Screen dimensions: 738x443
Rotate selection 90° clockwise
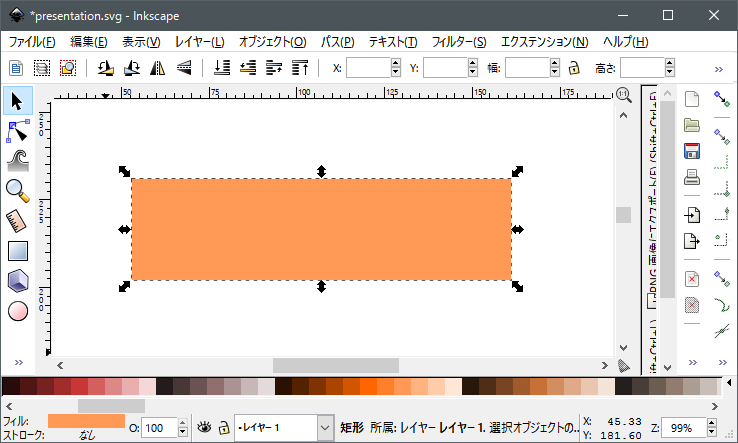(132, 68)
